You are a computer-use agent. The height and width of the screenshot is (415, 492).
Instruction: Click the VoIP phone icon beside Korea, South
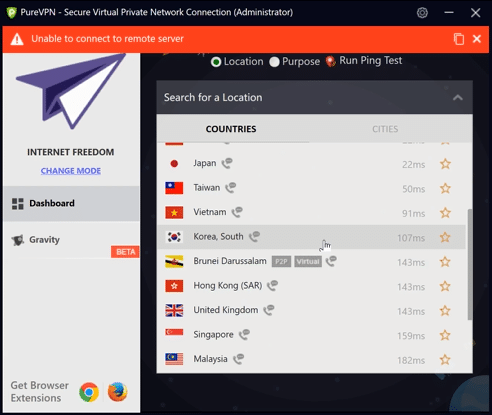254,236
